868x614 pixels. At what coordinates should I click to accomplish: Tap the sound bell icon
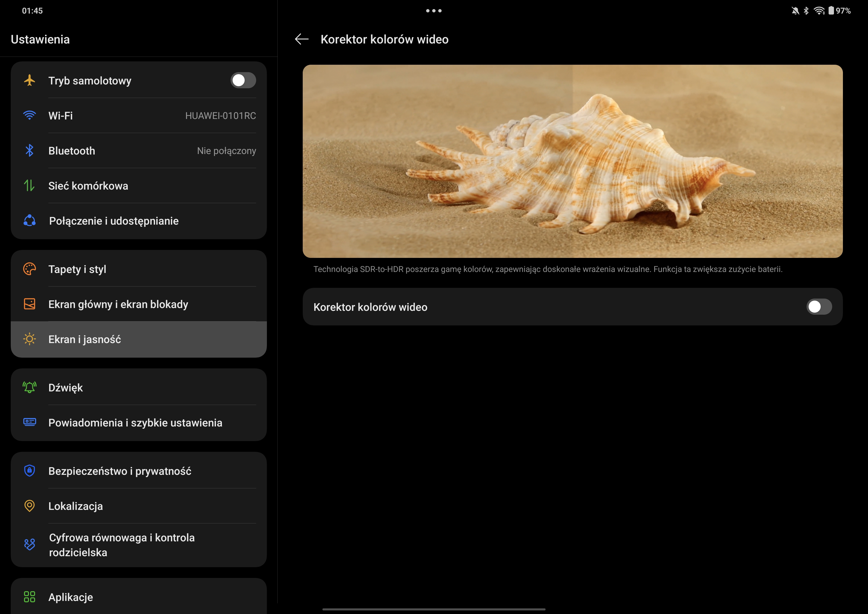coord(29,387)
